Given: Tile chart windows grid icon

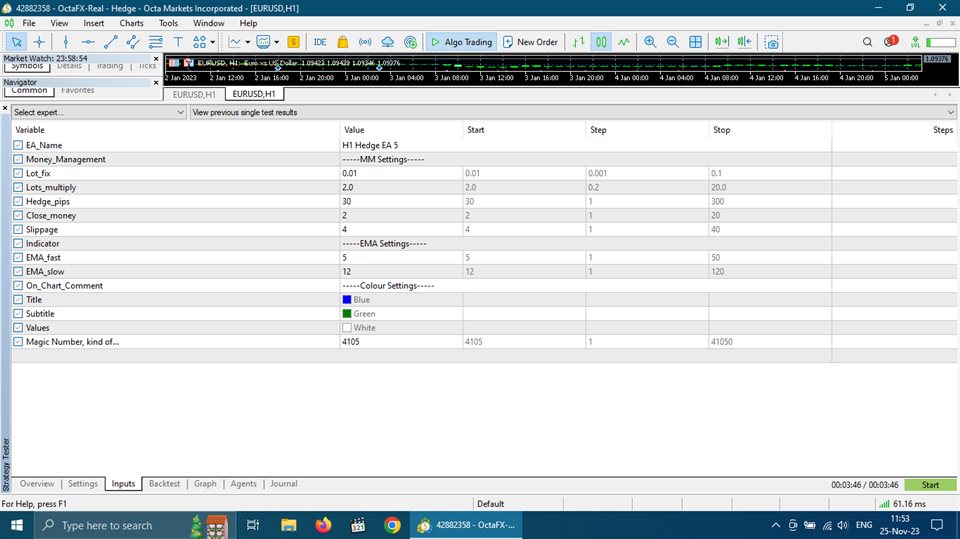Looking at the screenshot, I should tap(696, 42).
